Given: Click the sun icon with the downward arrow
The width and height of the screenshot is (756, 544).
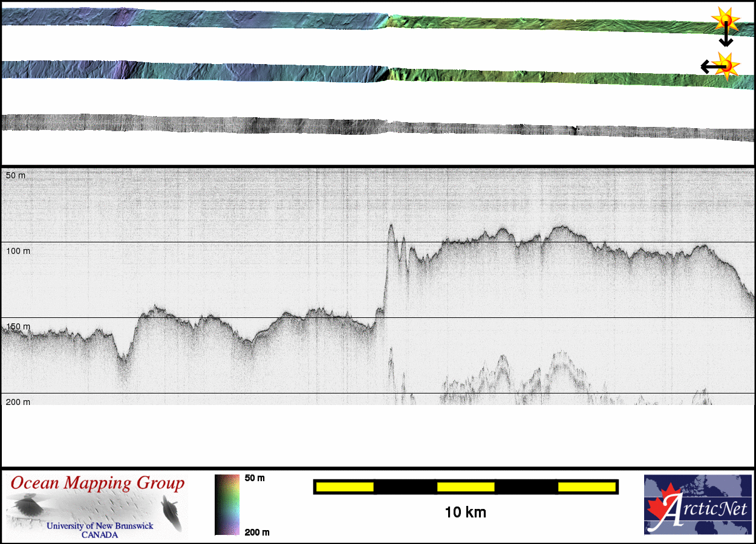Looking at the screenshot, I should [x=725, y=20].
